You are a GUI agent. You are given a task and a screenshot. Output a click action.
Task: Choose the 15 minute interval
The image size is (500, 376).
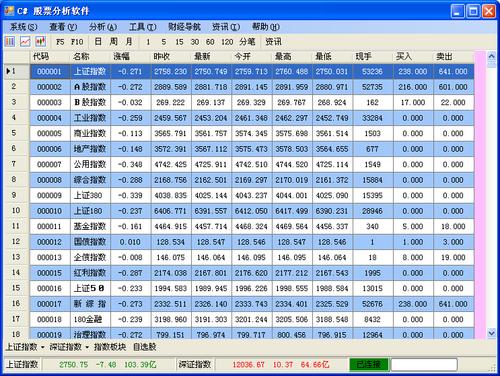pyautogui.click(x=179, y=42)
